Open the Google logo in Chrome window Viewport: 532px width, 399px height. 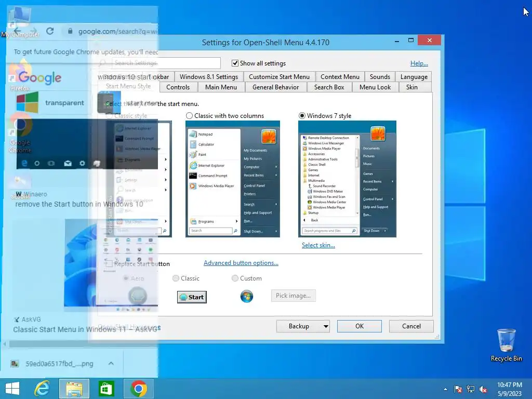(39, 78)
